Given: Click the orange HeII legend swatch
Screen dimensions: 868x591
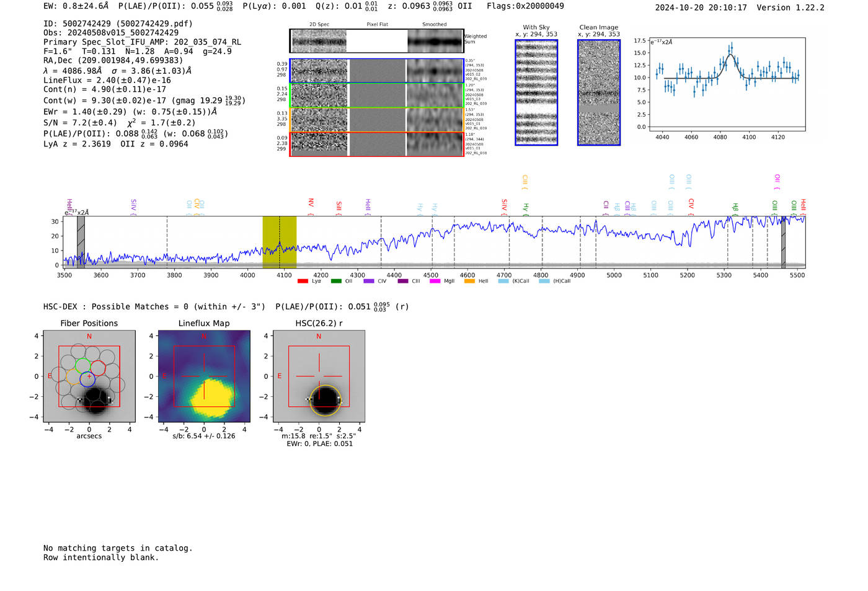Looking at the screenshot, I should point(469,282).
